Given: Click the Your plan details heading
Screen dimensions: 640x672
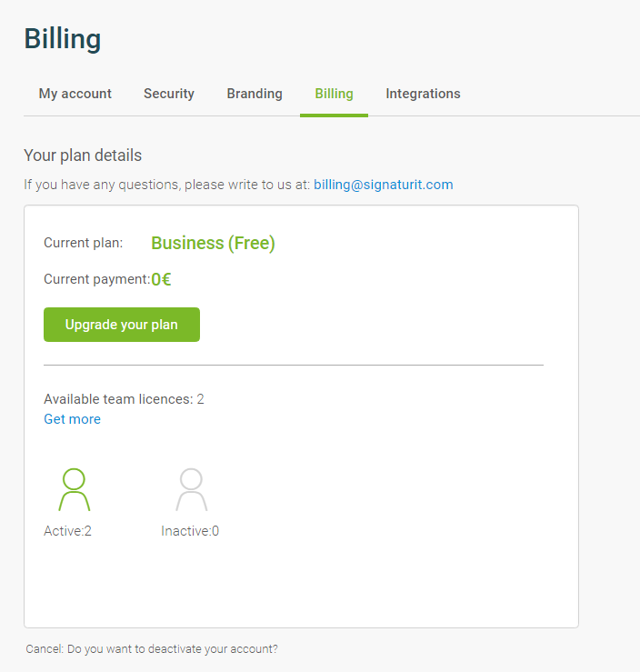Looking at the screenshot, I should pos(83,155).
